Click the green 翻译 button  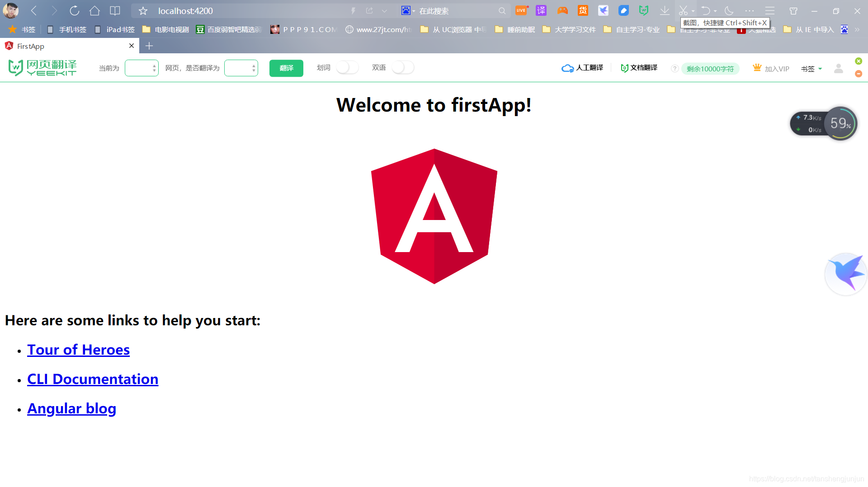tap(286, 68)
